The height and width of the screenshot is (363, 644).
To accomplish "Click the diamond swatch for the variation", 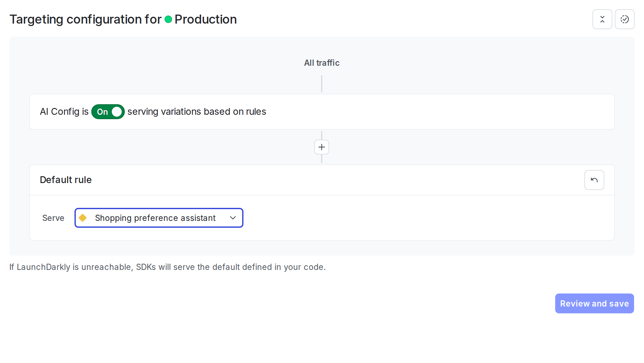I will (x=83, y=218).
